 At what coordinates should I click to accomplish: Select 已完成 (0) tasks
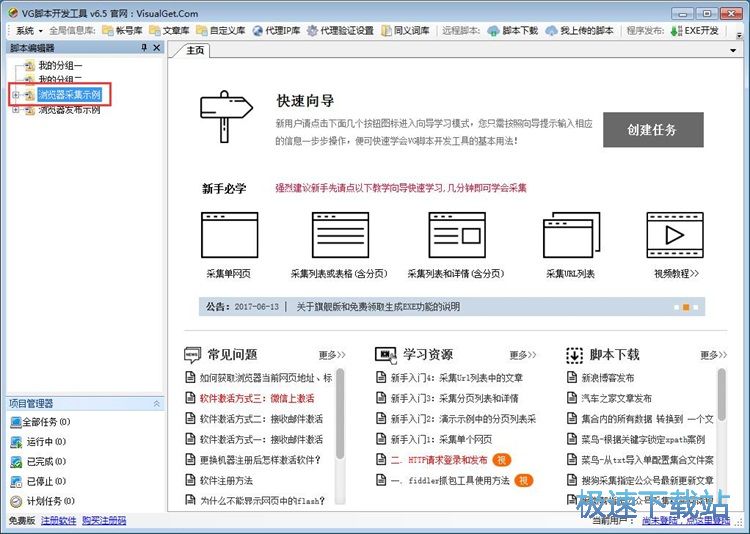tap(38, 462)
